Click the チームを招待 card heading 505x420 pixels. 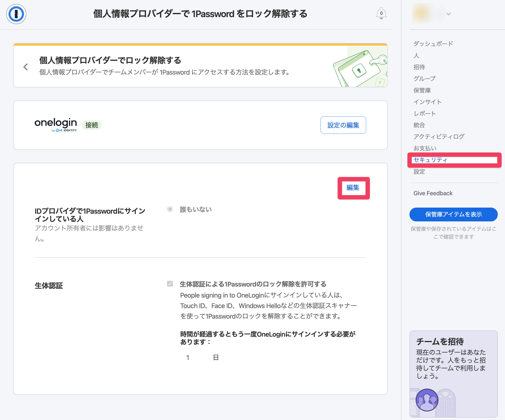(440, 341)
